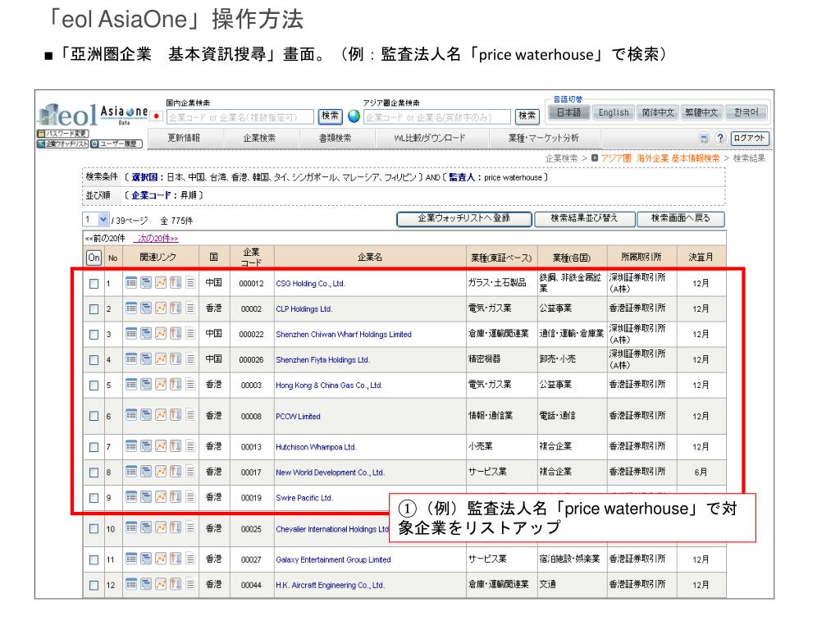Tick the checkbox for CLP Holdings Ltd.
Screen dimensions: 840x630
tap(94, 309)
